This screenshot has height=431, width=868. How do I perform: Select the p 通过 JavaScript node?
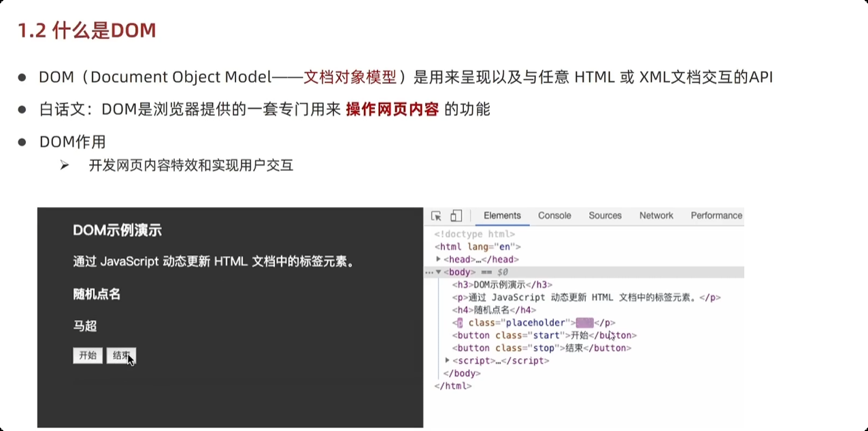[586, 298]
